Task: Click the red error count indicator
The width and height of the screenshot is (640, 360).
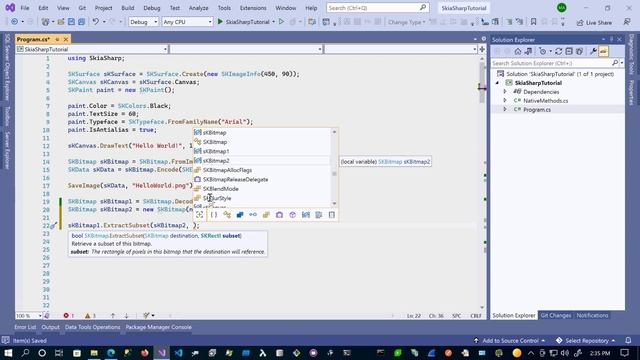Action: coord(69,316)
